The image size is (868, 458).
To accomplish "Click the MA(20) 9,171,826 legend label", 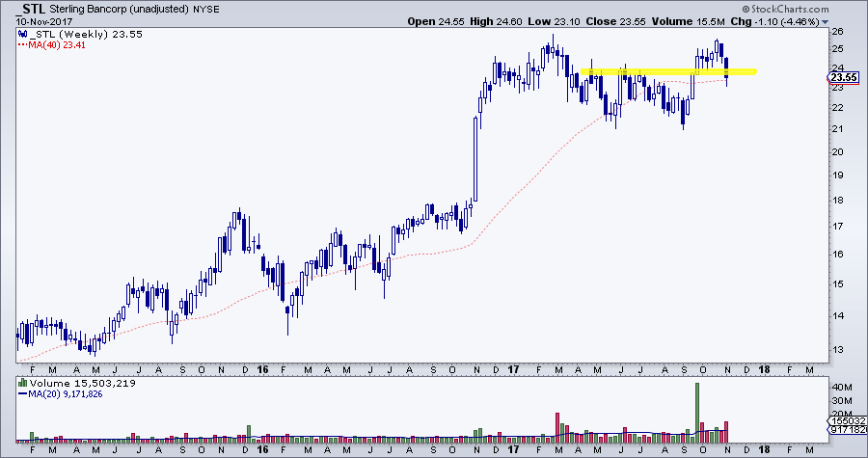I will click(x=65, y=393).
